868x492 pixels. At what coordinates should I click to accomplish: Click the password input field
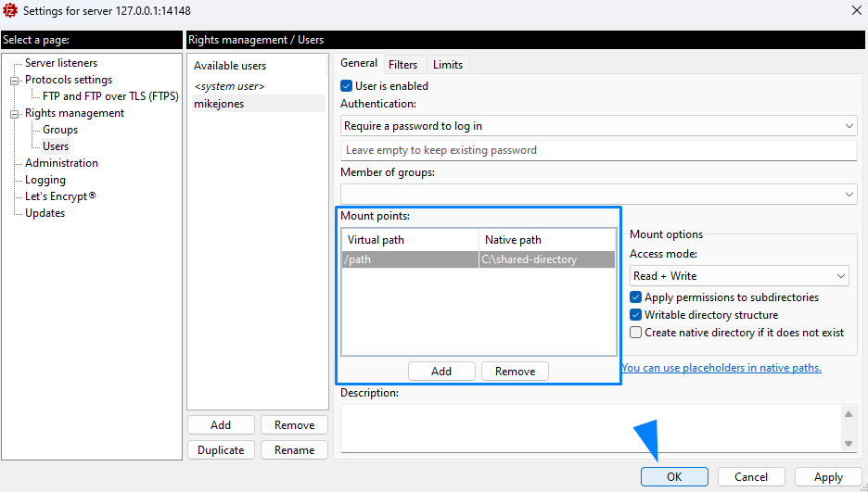click(x=598, y=150)
